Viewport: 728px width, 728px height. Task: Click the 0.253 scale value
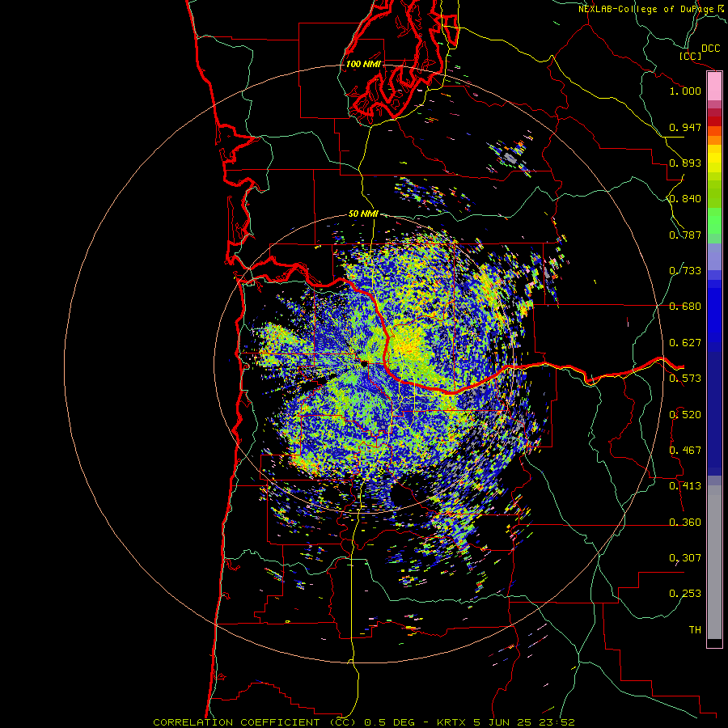(x=685, y=594)
